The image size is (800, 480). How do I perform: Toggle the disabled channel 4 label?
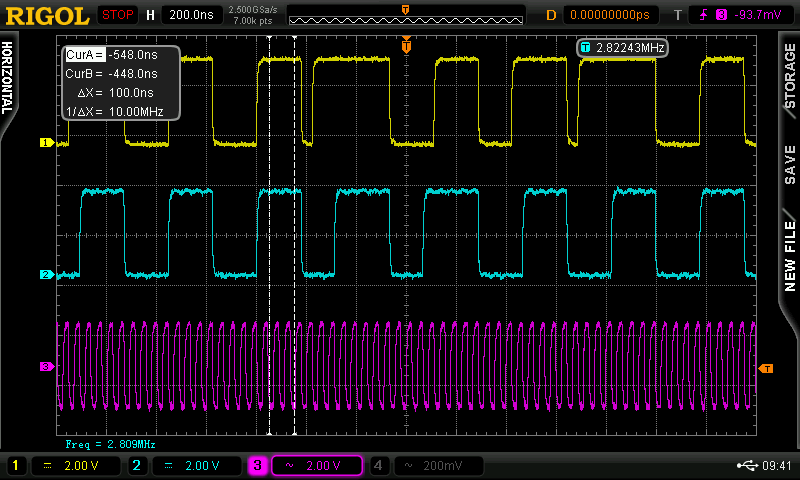point(378,465)
